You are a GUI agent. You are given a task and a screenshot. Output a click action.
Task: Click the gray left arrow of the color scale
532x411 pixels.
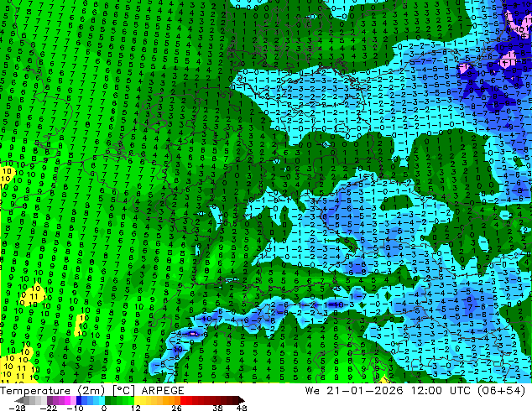click(19, 400)
